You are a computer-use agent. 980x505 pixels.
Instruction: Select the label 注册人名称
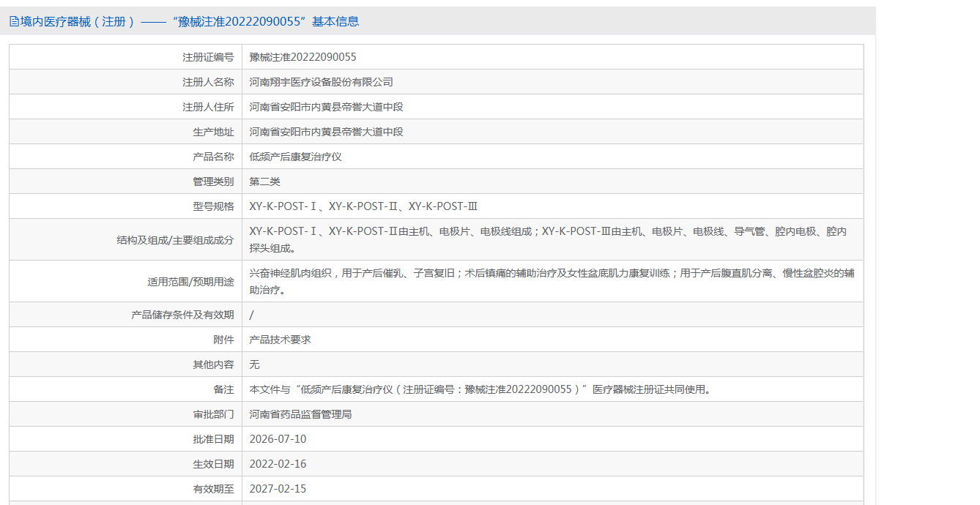click(x=208, y=82)
